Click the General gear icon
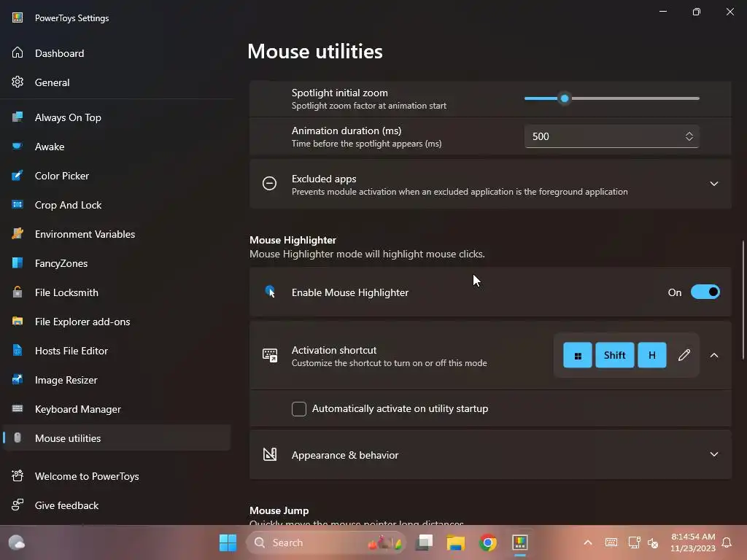This screenshot has height=560, width=747. [x=18, y=82]
